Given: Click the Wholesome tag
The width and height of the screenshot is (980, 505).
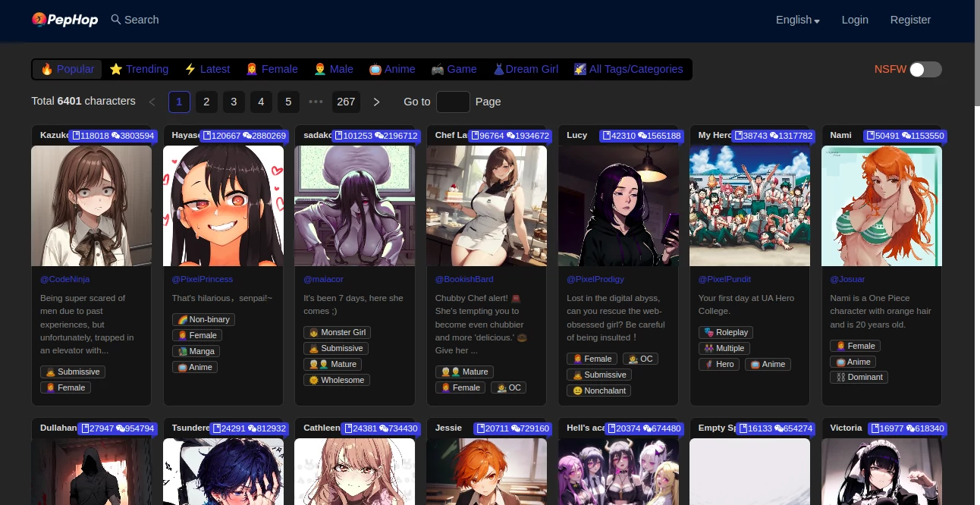Looking at the screenshot, I should [337, 380].
